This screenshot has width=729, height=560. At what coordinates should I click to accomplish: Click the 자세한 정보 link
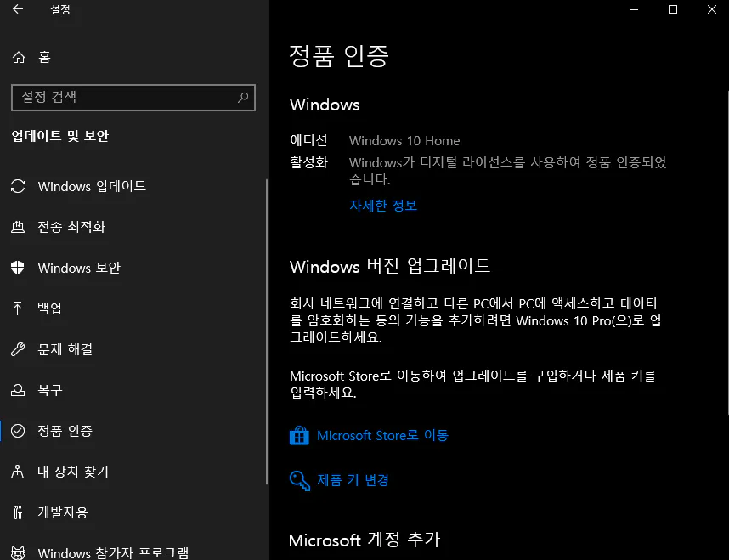tap(383, 205)
